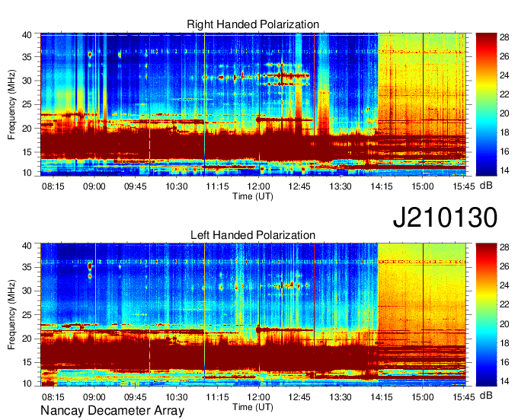Screen dimensions: 518x420
Task: Click the "24" value on the Right Handed color bar
Action: (504, 75)
